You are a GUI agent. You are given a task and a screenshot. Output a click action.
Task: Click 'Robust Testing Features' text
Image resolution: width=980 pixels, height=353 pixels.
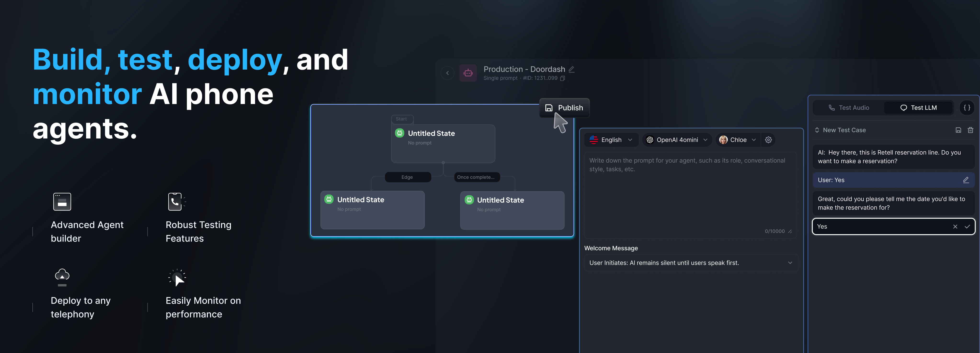click(198, 232)
